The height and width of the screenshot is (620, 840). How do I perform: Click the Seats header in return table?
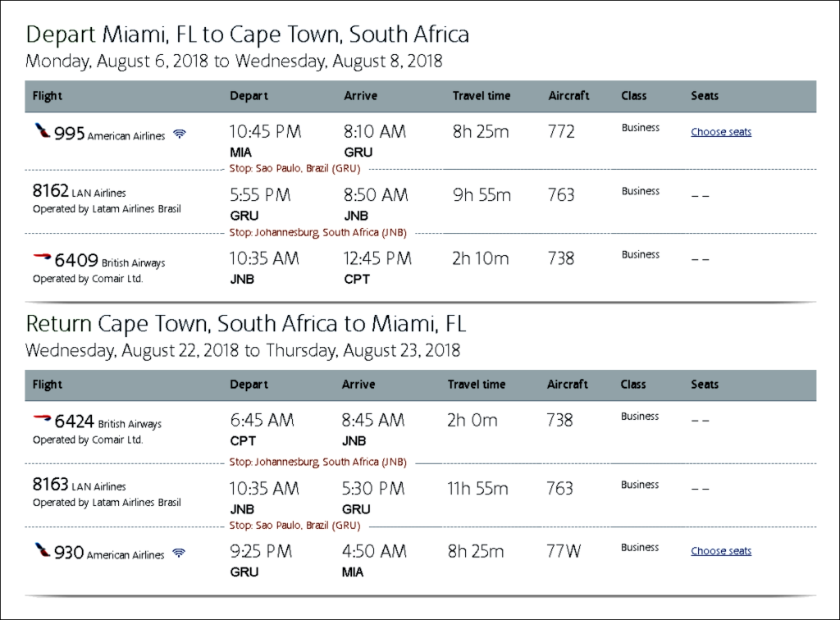point(704,385)
